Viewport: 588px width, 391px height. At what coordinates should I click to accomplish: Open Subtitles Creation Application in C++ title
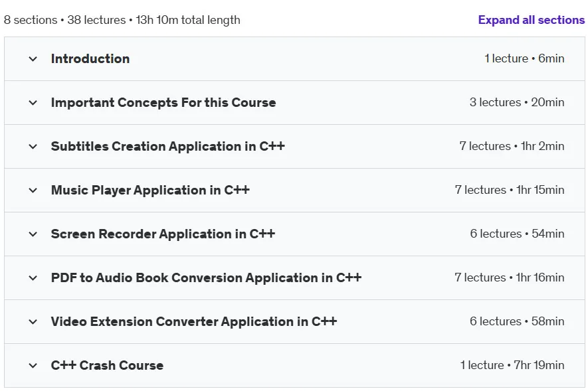pyautogui.click(x=168, y=147)
